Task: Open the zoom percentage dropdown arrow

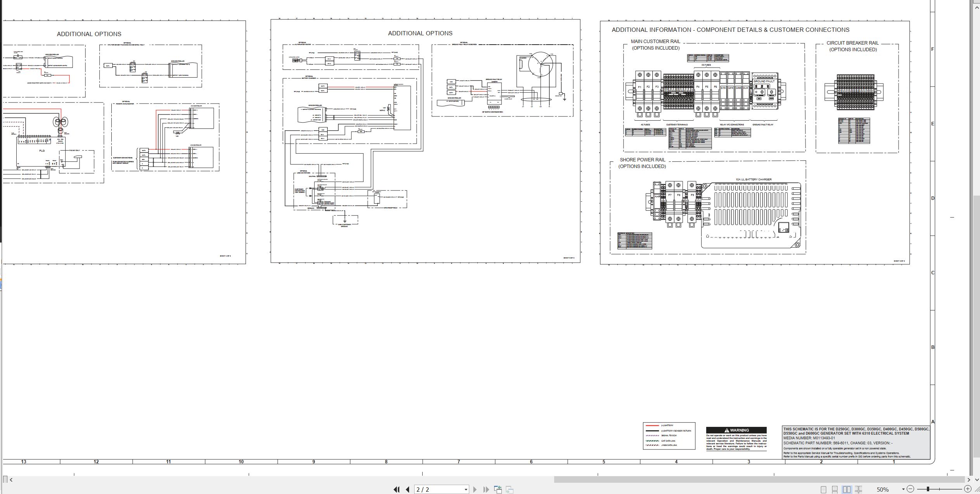Action: point(903,489)
